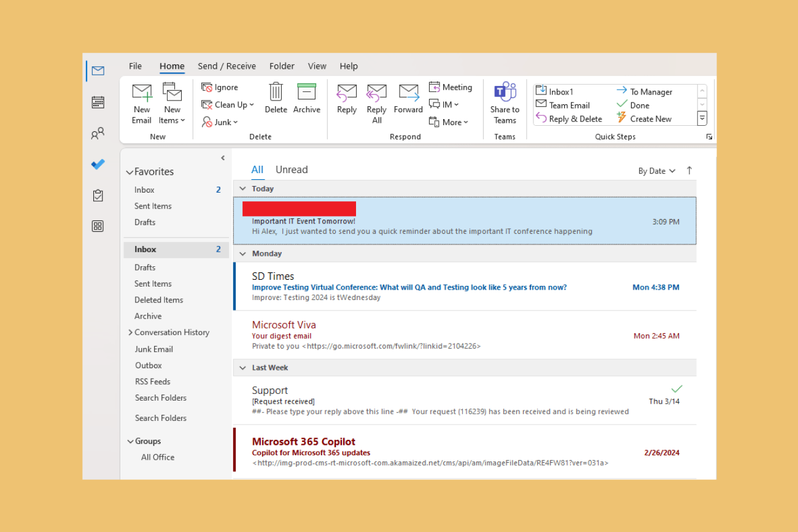The width and height of the screenshot is (798, 532).
Task: Open the RSS Feeds folder
Action: 153,382
